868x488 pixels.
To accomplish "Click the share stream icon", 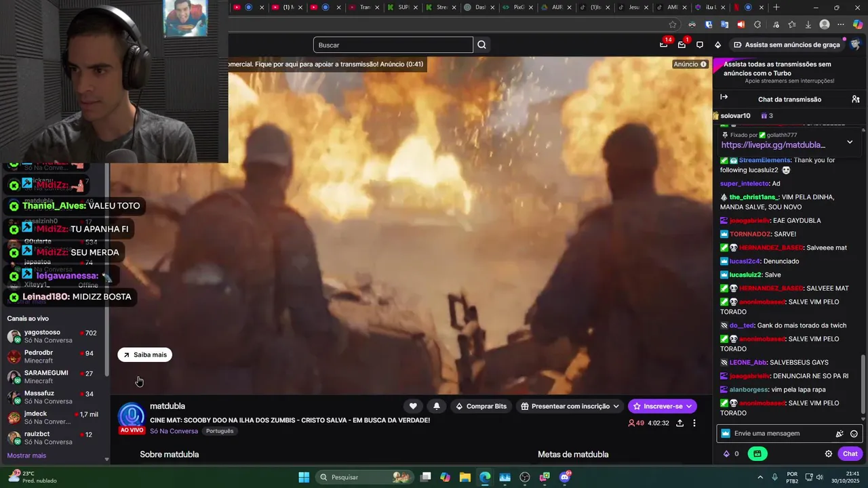I will point(679,423).
